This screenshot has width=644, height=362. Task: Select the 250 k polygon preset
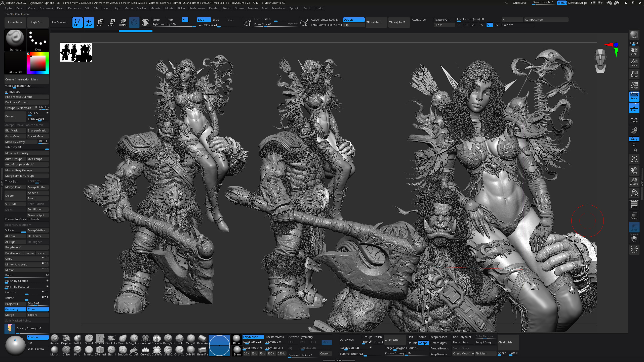pyautogui.click(x=281, y=353)
